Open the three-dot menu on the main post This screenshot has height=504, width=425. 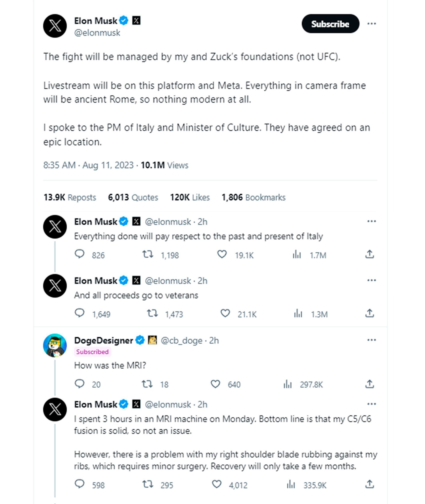[x=371, y=24]
